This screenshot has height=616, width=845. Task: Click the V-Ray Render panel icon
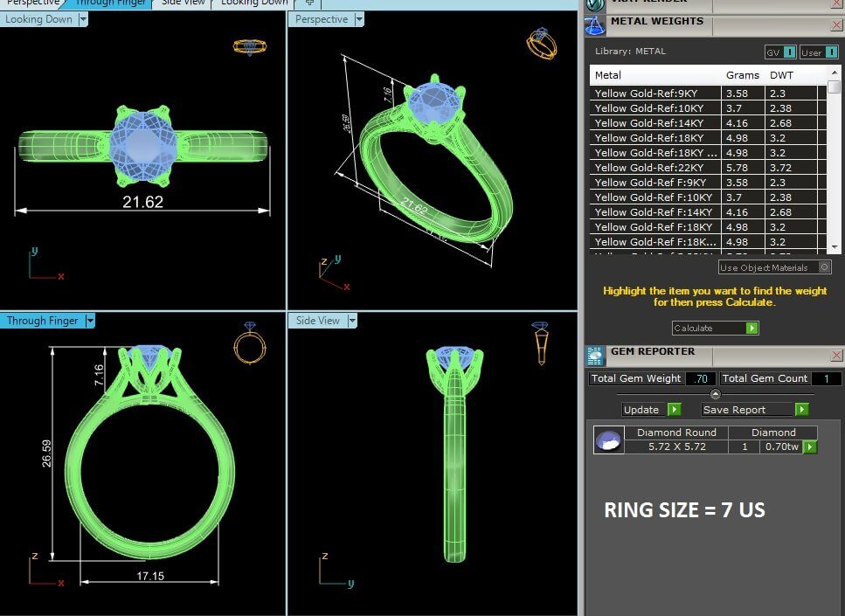point(595,5)
